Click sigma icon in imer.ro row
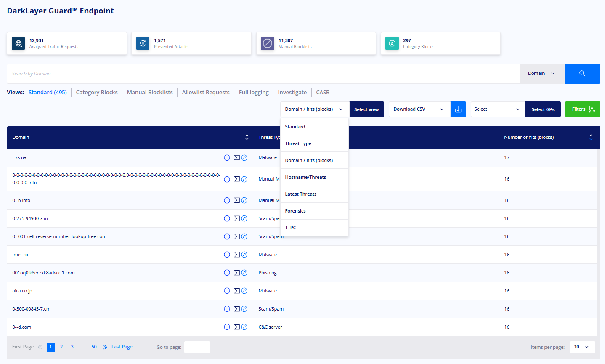 [237, 255]
